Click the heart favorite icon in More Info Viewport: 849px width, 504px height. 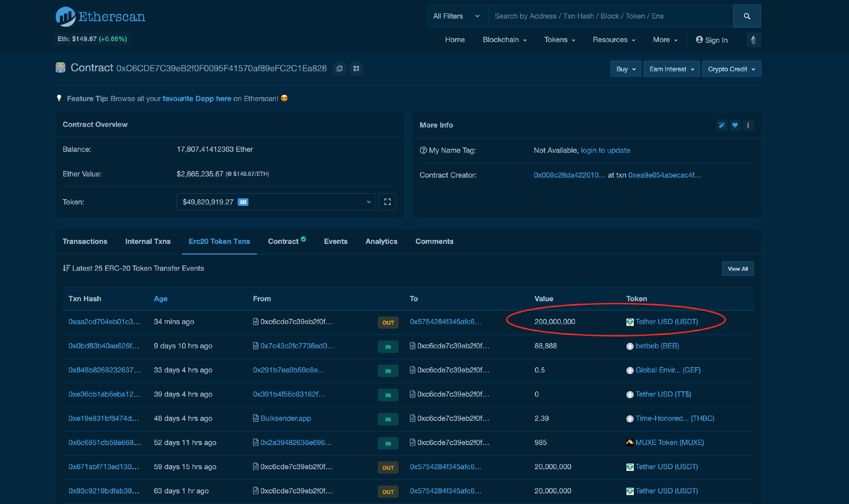click(735, 125)
